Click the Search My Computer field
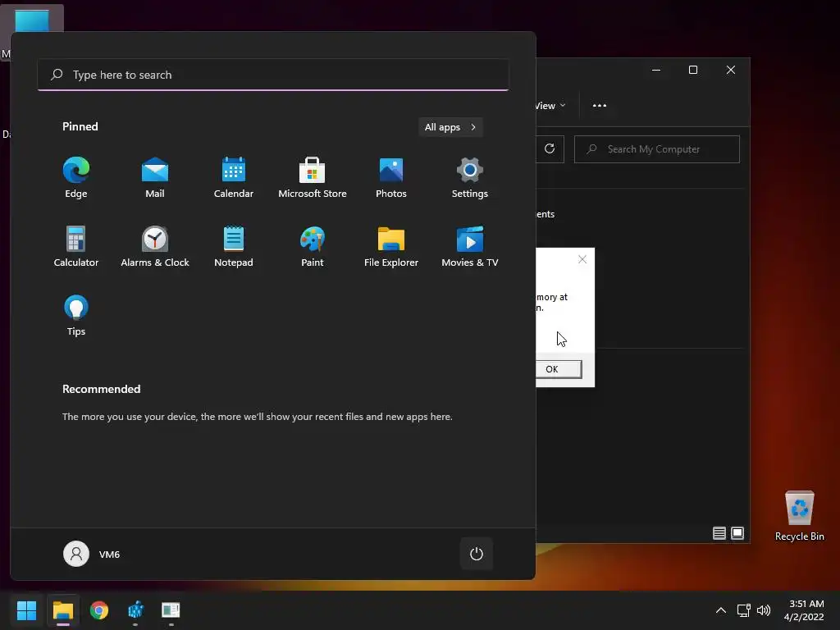Screen dimensions: 840x630 tap(657, 149)
